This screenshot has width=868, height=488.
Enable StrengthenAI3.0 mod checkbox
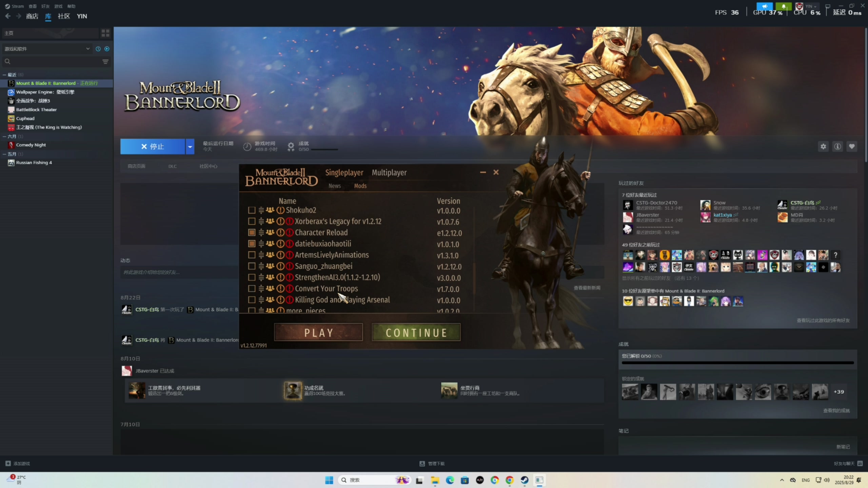point(252,277)
